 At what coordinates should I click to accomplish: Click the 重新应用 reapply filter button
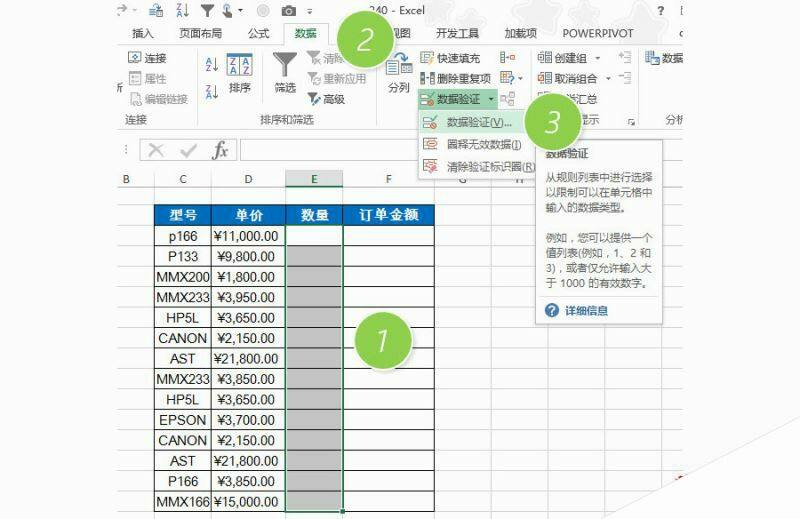337,79
